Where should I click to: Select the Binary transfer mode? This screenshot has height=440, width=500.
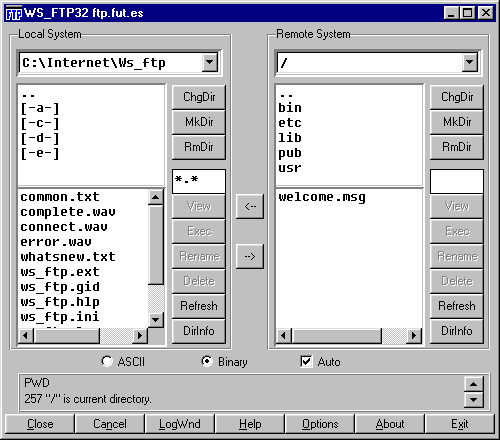tap(224, 362)
